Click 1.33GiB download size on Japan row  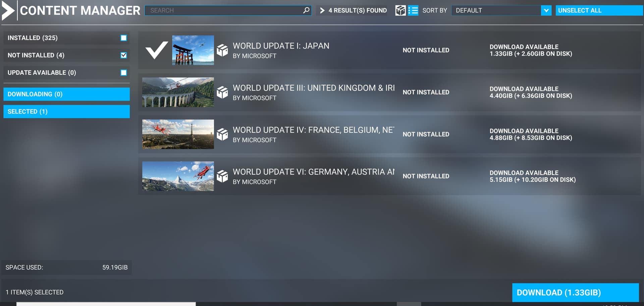click(x=531, y=54)
